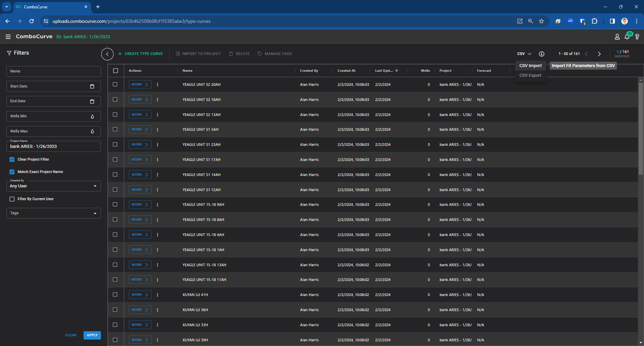Click the Wells Min drop icon
This screenshot has width=644, height=346.
point(92,116)
